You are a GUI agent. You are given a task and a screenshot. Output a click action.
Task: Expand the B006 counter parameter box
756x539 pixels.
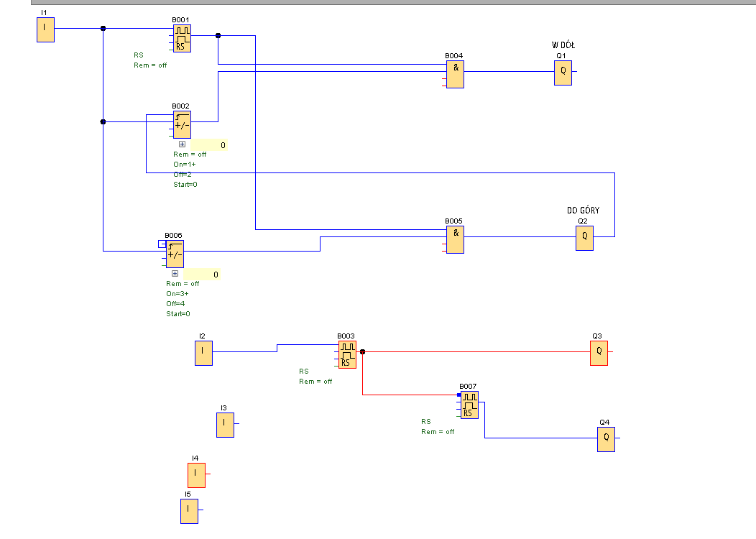pos(175,273)
